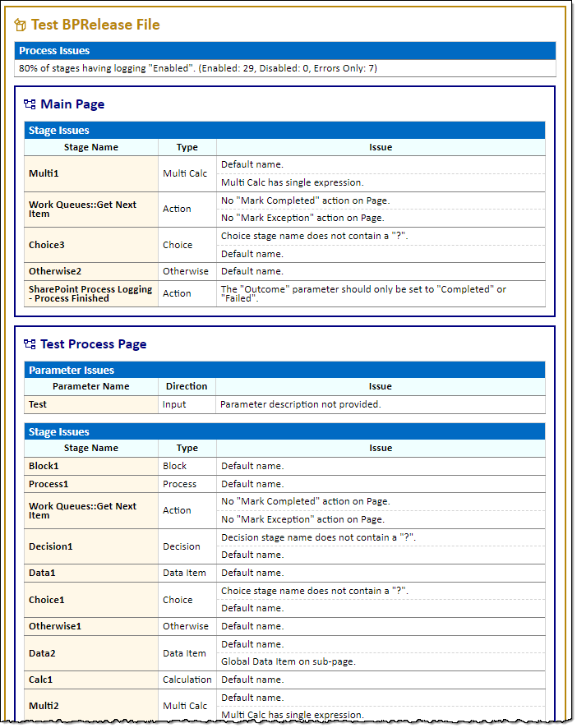Click the Test Process Page section title
This screenshot has width=577, height=728.
(94, 344)
